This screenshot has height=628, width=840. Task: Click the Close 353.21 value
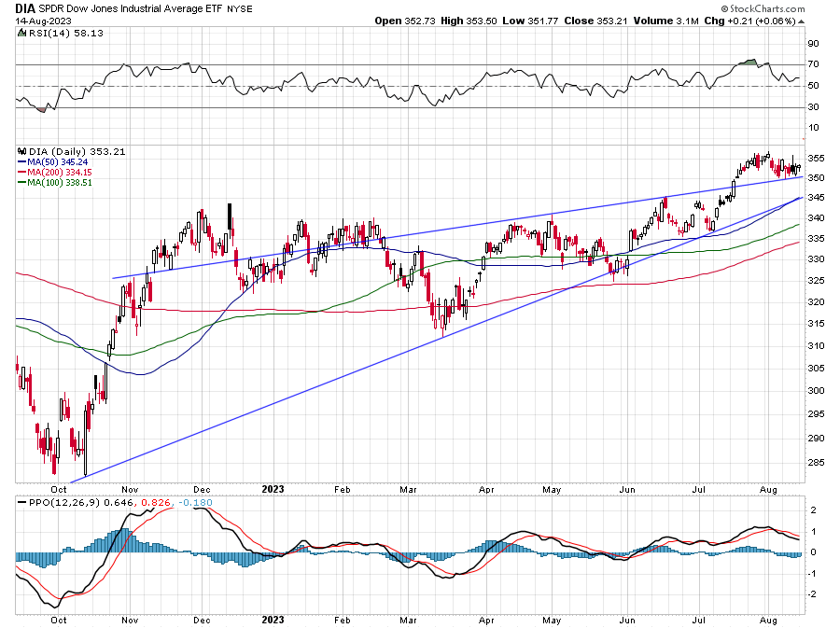pyautogui.click(x=595, y=21)
